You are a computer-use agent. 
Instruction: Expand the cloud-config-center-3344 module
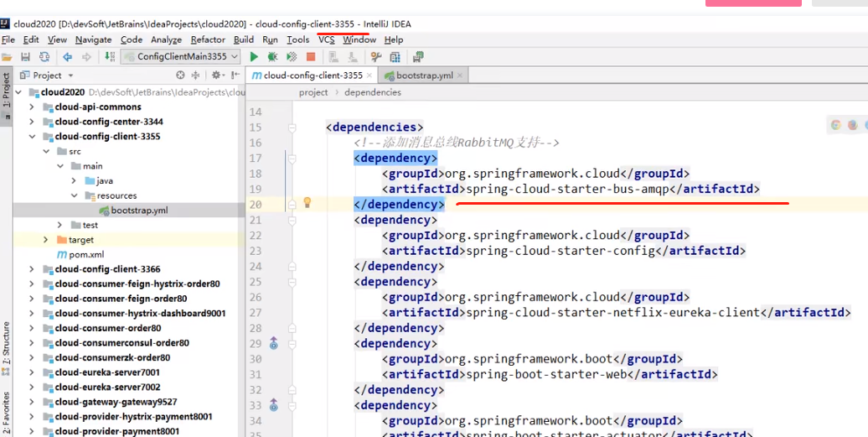point(32,122)
